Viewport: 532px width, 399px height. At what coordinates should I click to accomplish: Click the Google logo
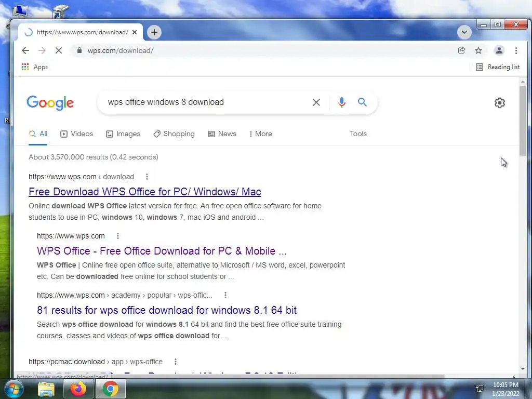[50, 103]
